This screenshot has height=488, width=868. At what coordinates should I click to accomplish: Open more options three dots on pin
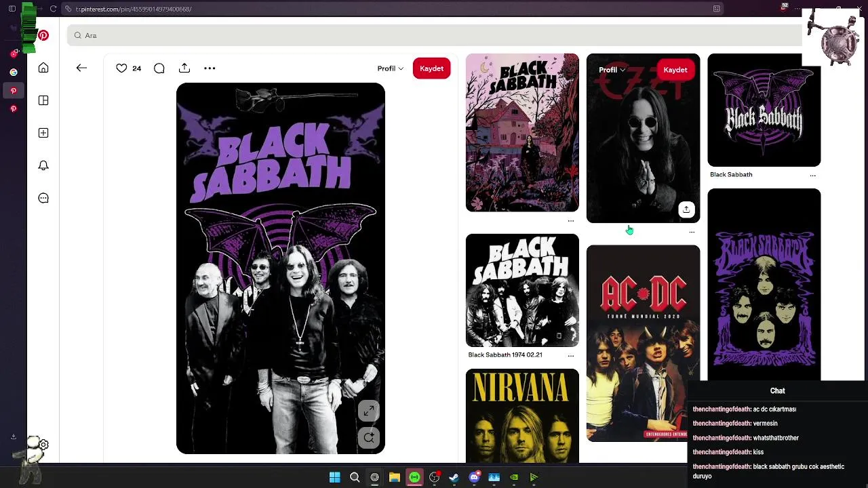coord(210,68)
